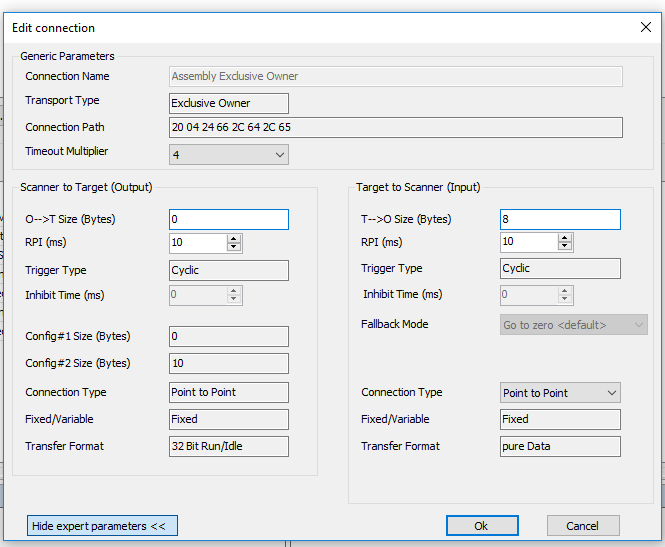Screen dimensions: 665x547
Task: Click the Input RPI (ms) input field
Action: tap(528, 242)
